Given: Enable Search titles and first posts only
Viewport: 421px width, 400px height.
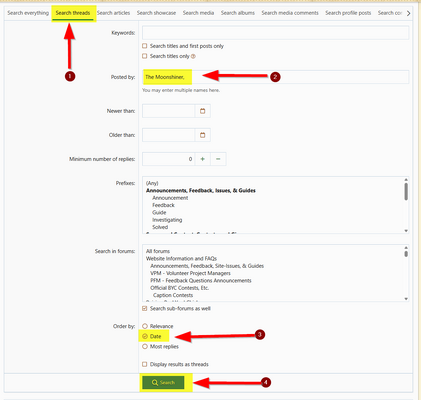Looking at the screenshot, I should [144, 46].
